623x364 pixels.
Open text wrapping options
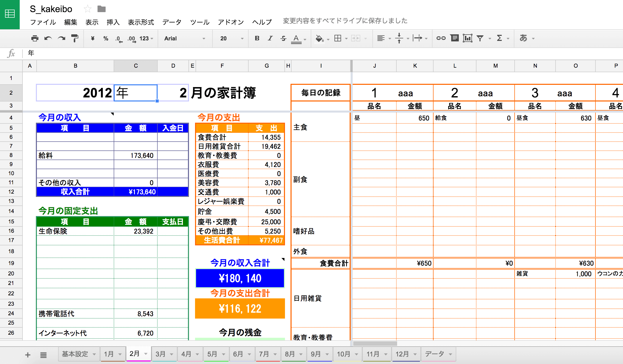(420, 38)
